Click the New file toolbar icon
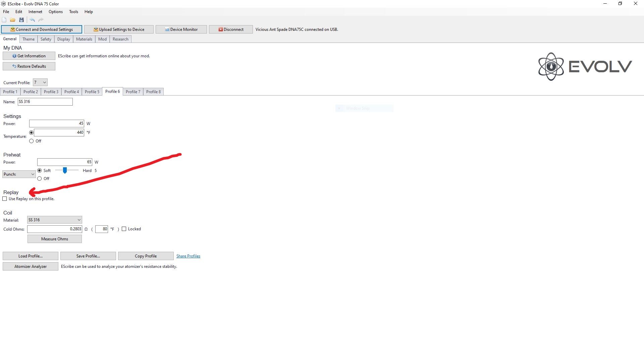 click(4, 20)
